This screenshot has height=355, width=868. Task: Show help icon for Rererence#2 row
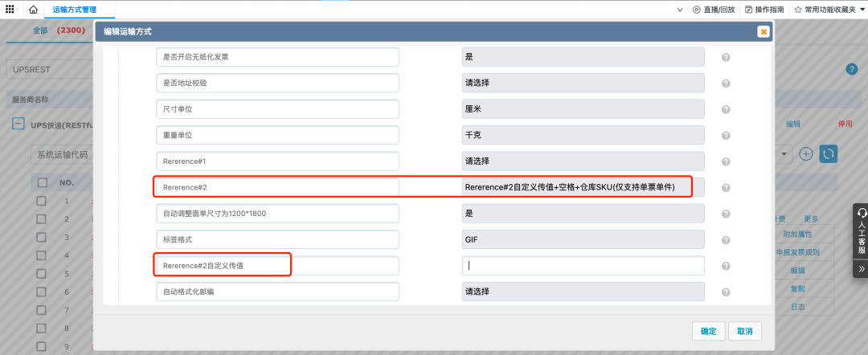pyautogui.click(x=726, y=188)
